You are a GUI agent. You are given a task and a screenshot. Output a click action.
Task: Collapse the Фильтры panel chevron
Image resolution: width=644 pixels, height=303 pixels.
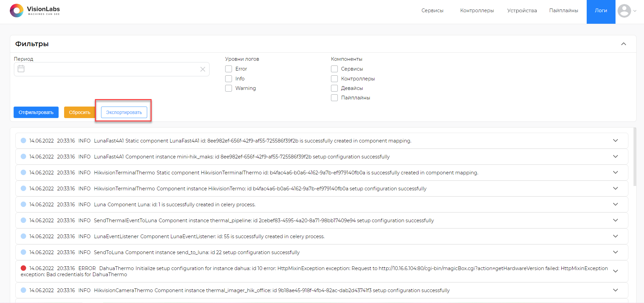pos(624,44)
